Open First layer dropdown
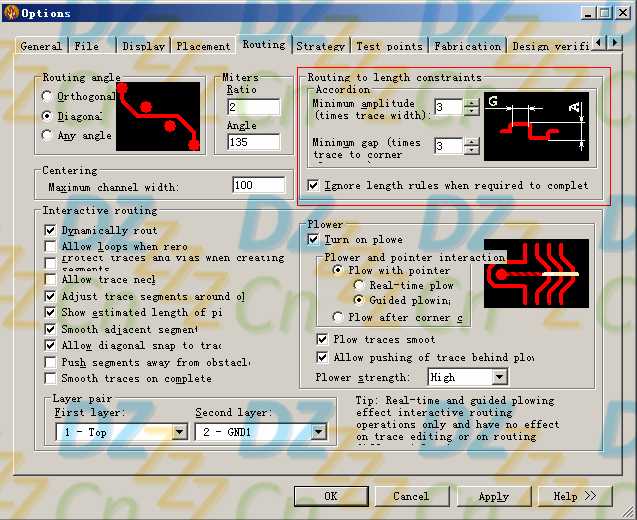 (179, 432)
